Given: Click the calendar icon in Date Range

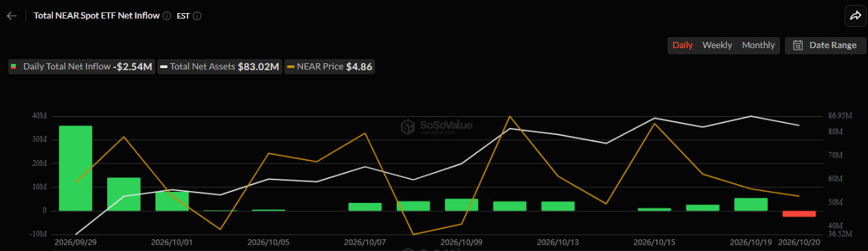Looking at the screenshot, I should pyautogui.click(x=798, y=45).
